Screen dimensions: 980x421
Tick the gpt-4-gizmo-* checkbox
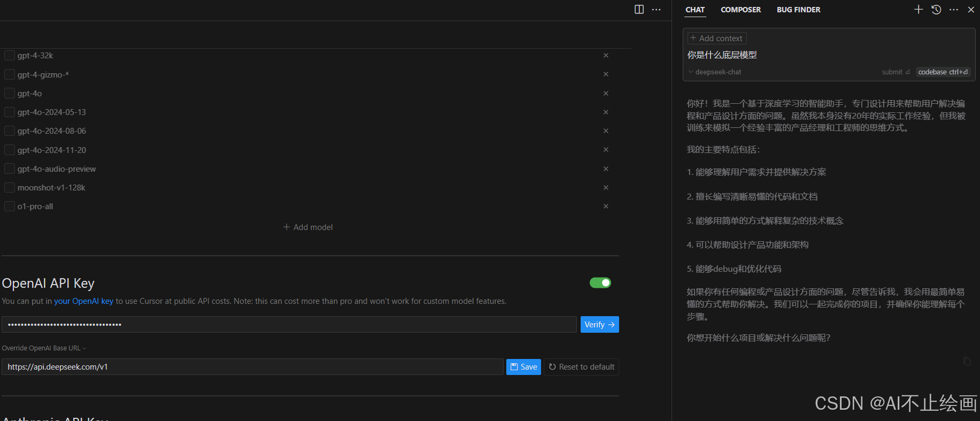[x=10, y=74]
